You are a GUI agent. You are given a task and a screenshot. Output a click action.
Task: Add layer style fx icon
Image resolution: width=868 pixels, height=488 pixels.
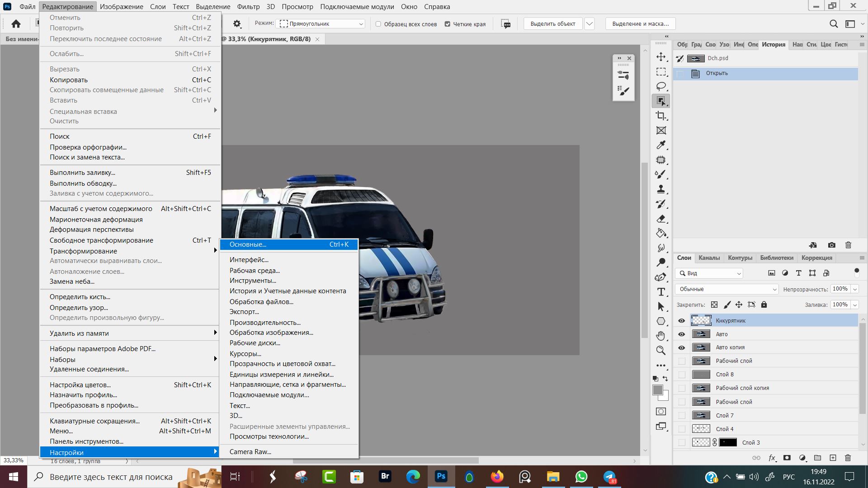tap(772, 458)
